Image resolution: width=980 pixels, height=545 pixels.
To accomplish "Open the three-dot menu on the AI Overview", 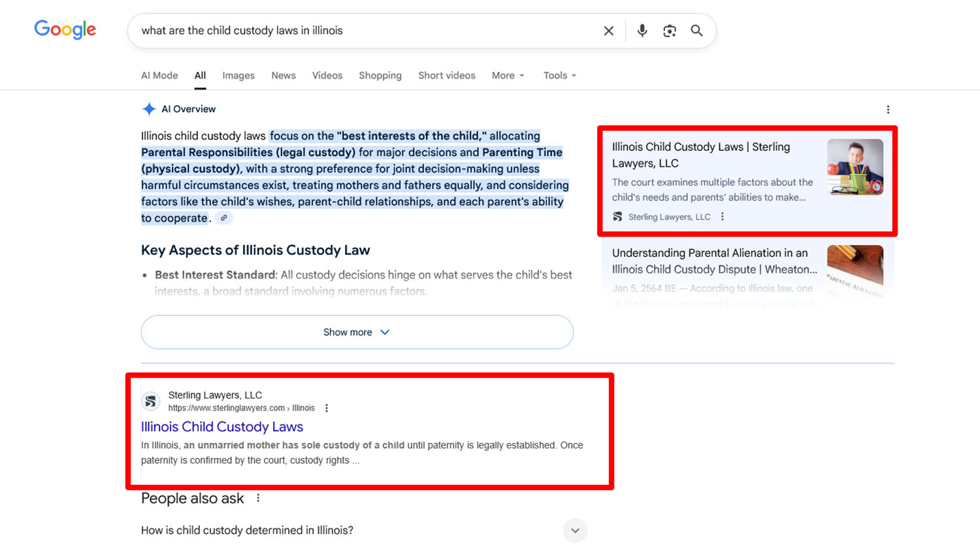I will [888, 109].
